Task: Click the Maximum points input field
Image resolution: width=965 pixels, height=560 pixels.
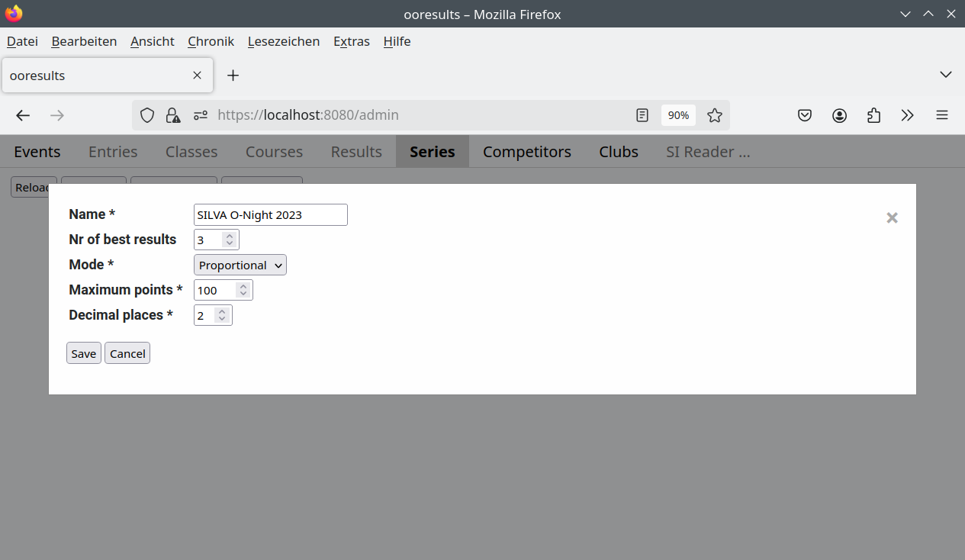Action: [224, 290]
